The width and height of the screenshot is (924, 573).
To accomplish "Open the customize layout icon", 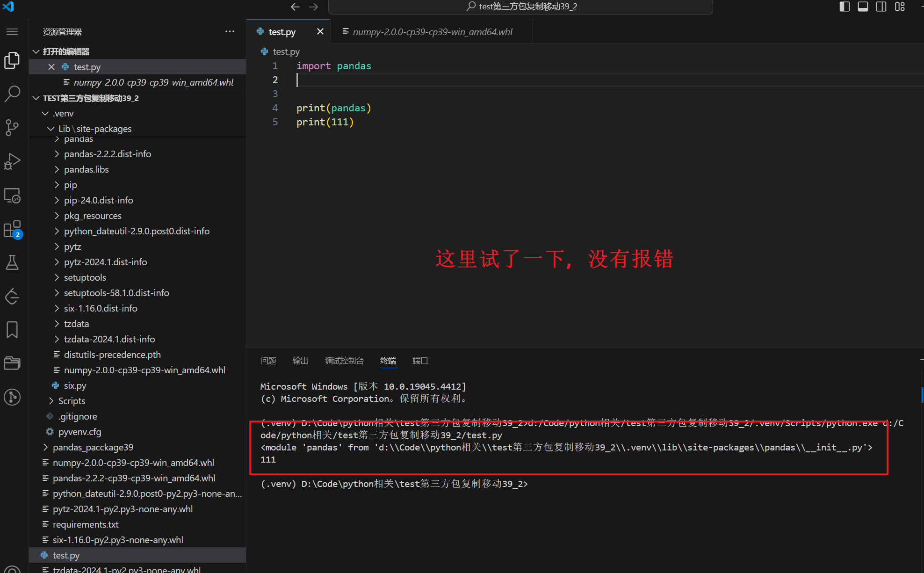I will [x=900, y=7].
